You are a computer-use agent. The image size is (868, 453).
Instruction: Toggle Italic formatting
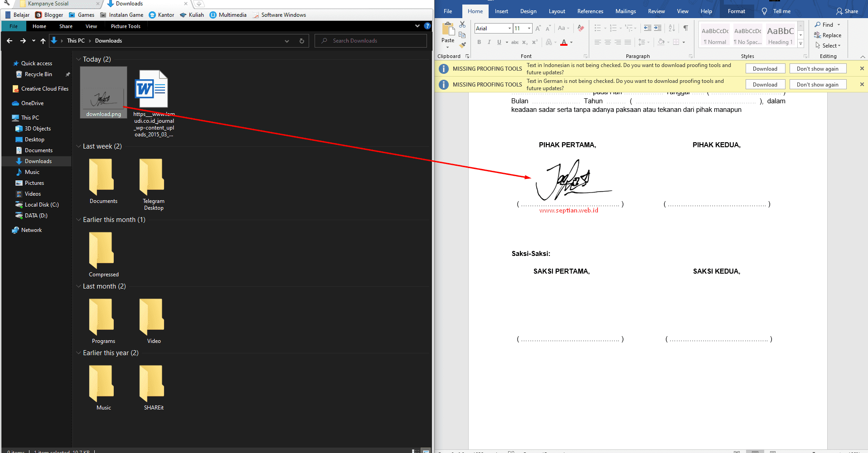[x=489, y=42]
